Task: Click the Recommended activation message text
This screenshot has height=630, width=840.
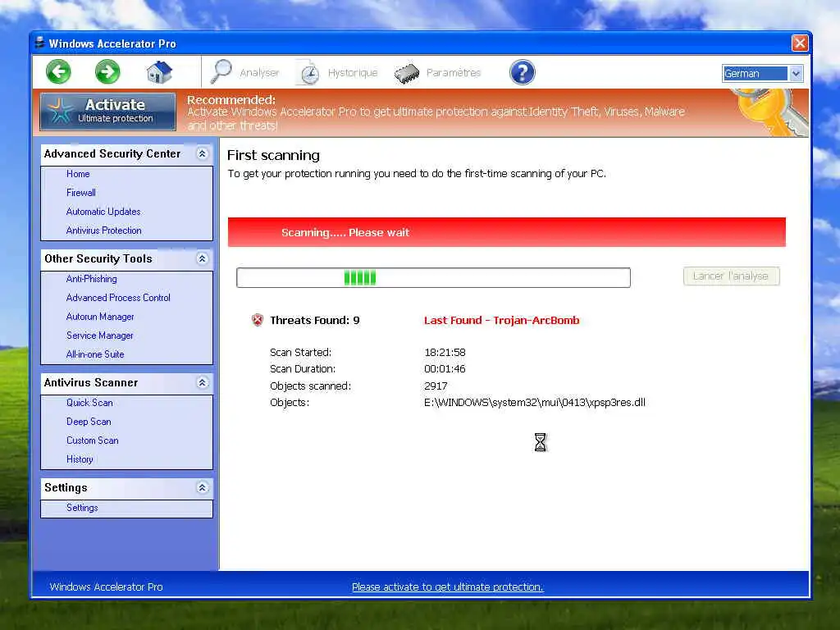Action: click(x=436, y=112)
